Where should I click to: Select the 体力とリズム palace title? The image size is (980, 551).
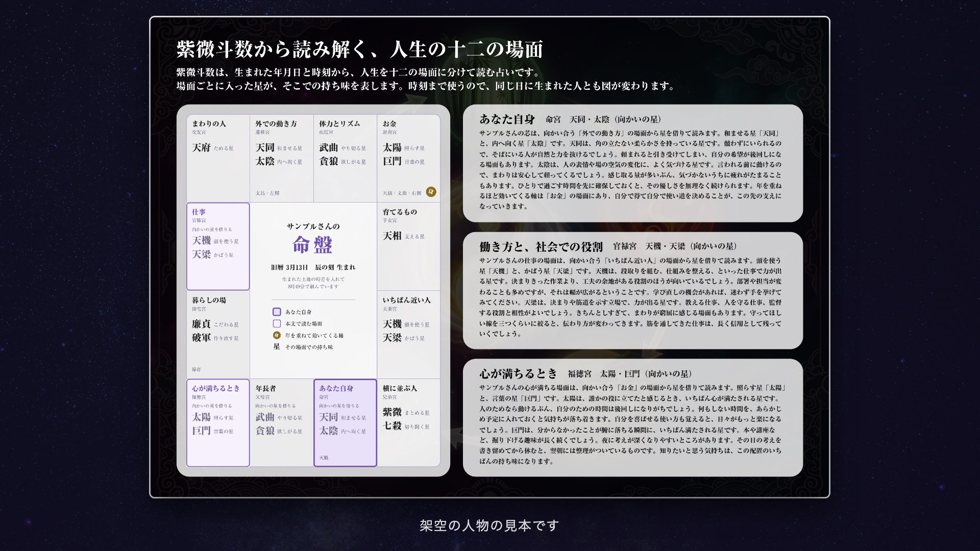tap(339, 123)
